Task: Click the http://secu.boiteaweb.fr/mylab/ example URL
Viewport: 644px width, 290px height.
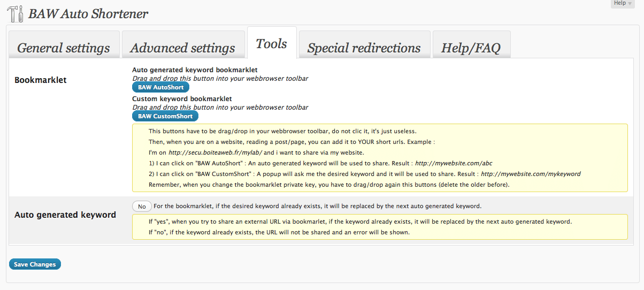Action: coord(216,152)
